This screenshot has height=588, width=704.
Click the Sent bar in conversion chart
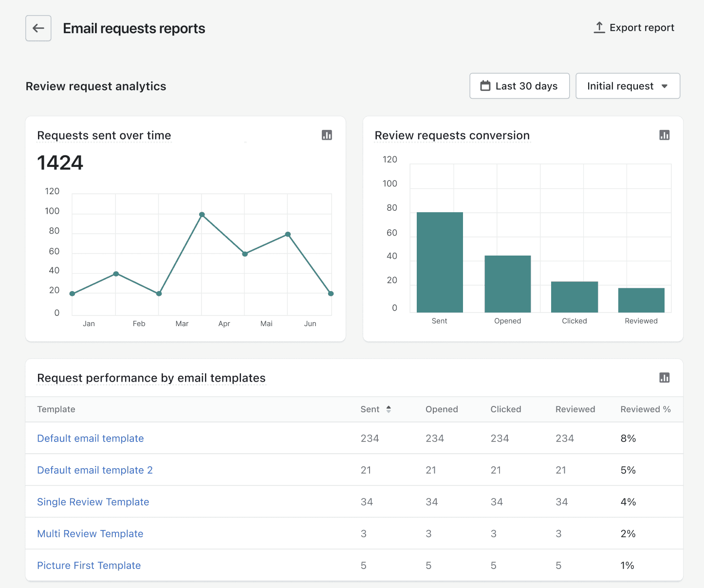pos(440,263)
